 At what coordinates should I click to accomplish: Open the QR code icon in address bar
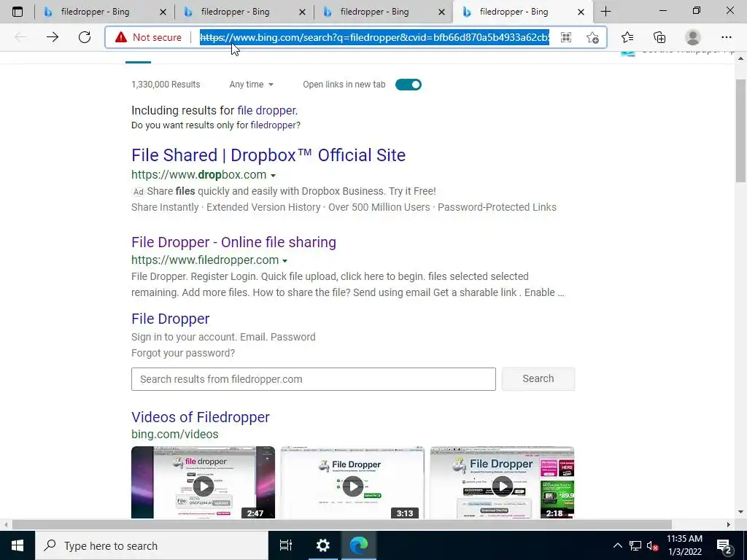point(566,37)
